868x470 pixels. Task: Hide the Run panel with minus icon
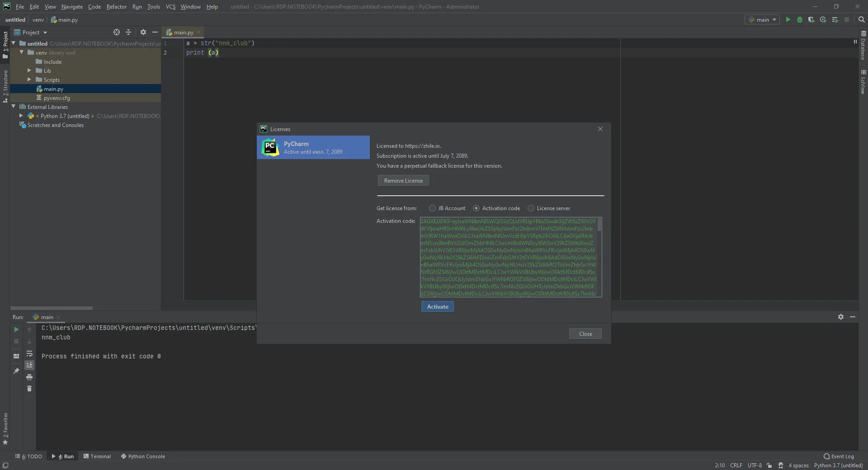(x=852, y=317)
